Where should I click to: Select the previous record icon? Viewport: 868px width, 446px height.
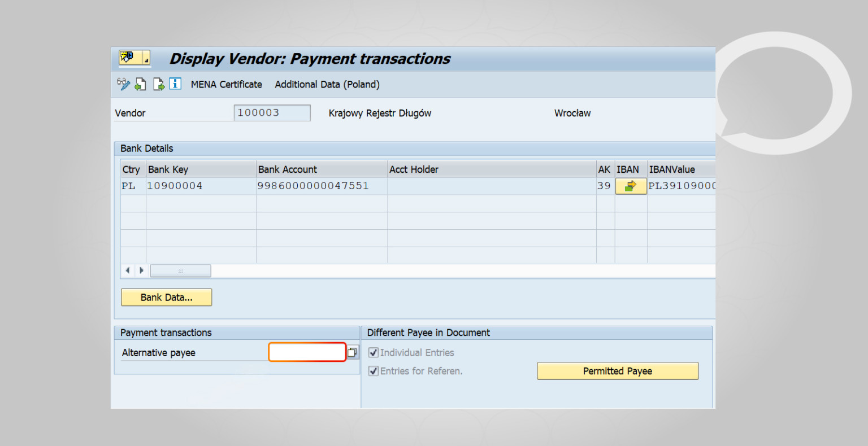click(x=141, y=84)
